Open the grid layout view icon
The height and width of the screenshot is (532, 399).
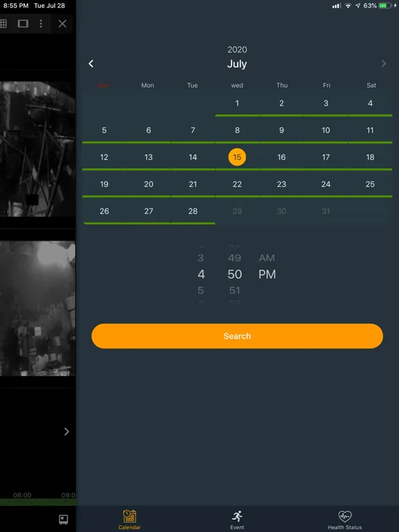click(3, 24)
